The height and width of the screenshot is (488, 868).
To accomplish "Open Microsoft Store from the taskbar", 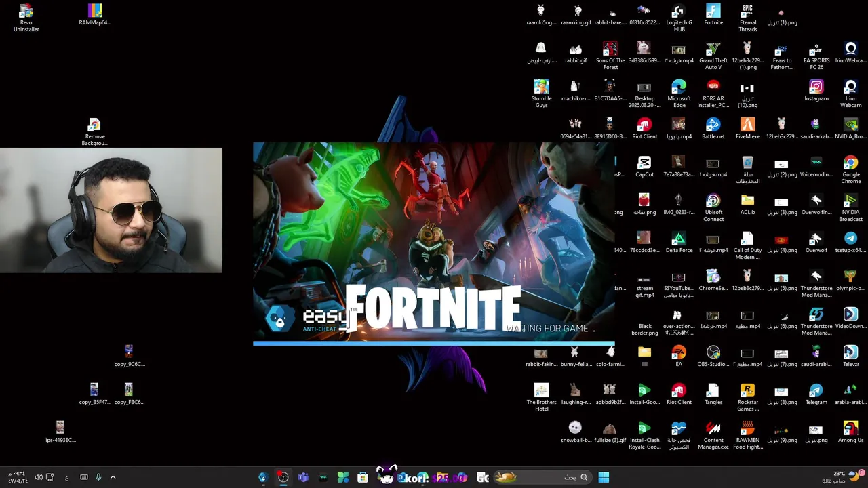I will tap(363, 477).
